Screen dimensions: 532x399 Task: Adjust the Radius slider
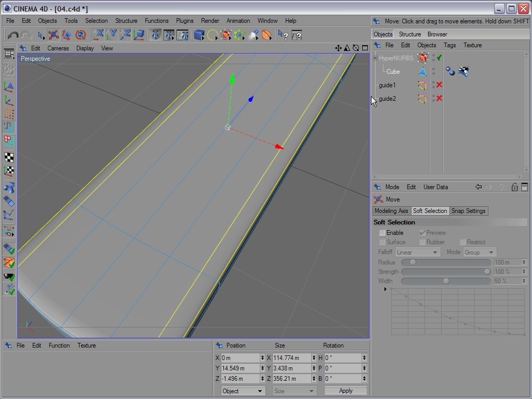point(446,262)
